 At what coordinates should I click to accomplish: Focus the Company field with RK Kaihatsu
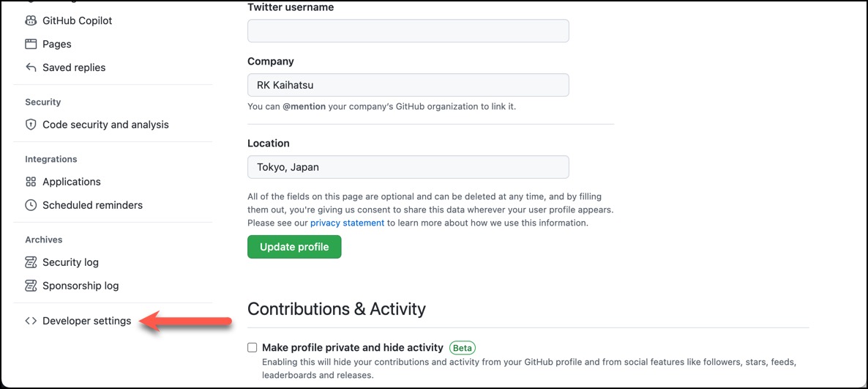pos(408,85)
